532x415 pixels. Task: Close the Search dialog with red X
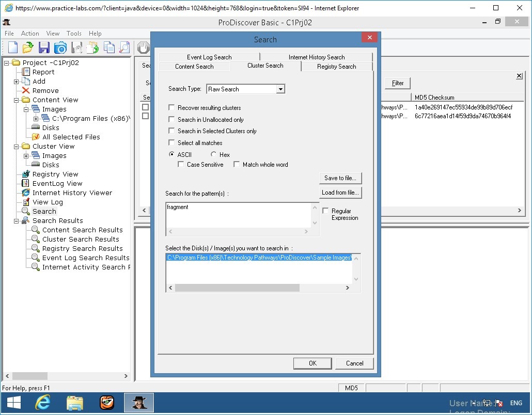[370, 37]
